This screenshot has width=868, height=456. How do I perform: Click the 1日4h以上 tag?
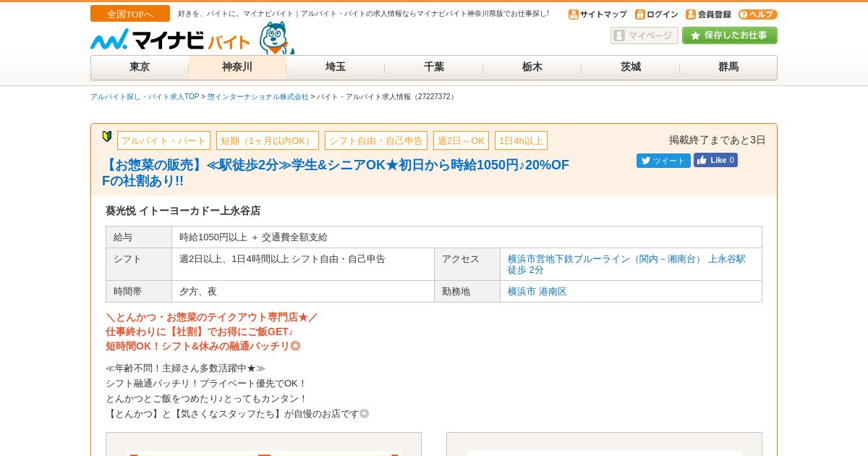(521, 140)
